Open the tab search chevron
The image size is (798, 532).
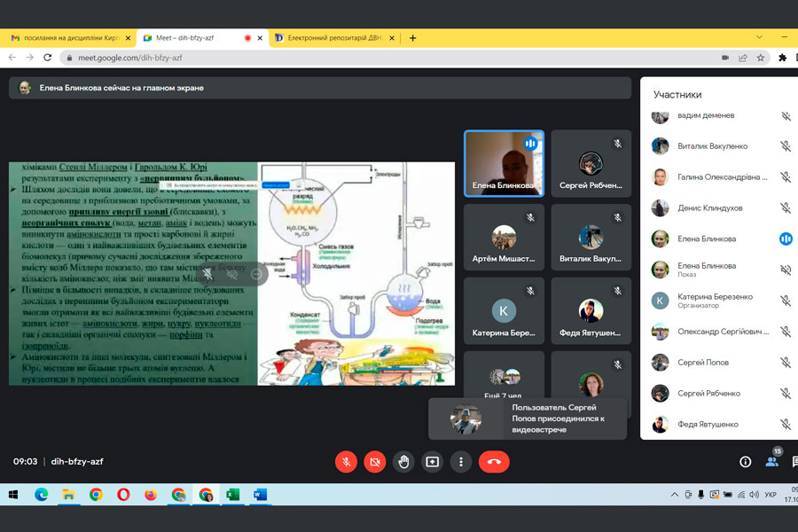759,37
